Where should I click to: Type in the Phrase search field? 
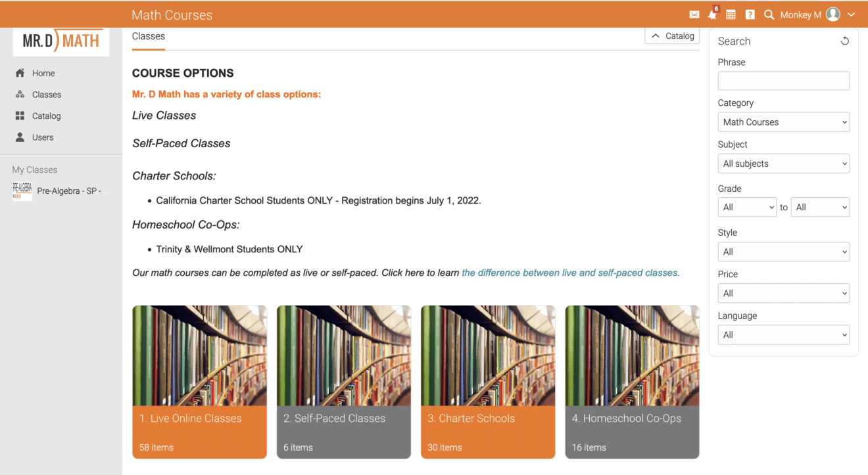pyautogui.click(x=783, y=81)
